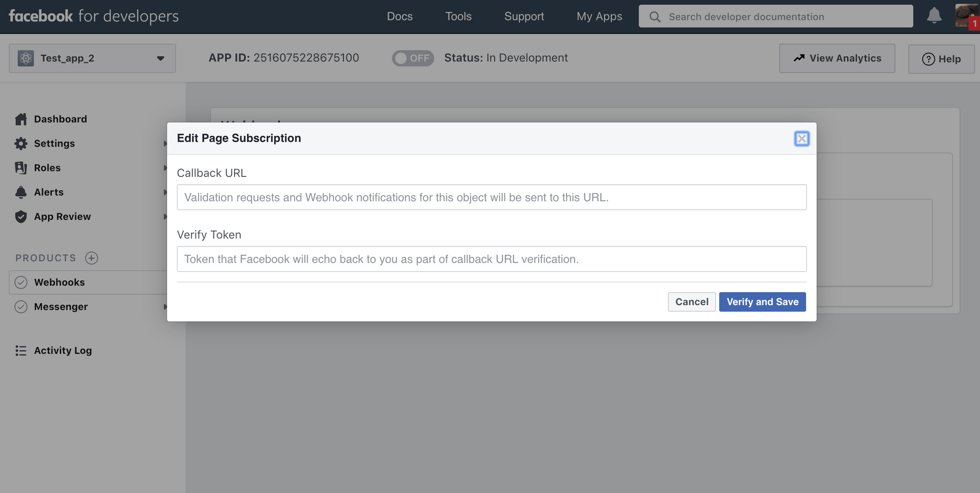
Task: Click the Verify and Save button
Action: pos(762,302)
